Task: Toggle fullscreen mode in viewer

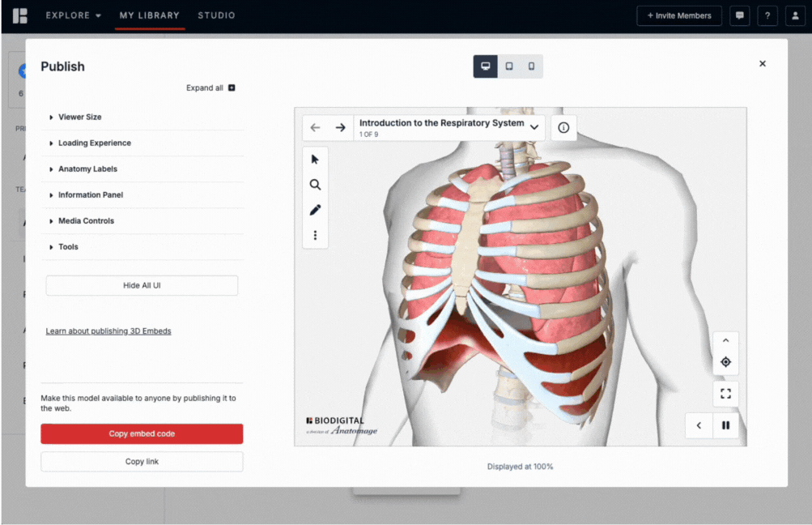Action: click(725, 394)
